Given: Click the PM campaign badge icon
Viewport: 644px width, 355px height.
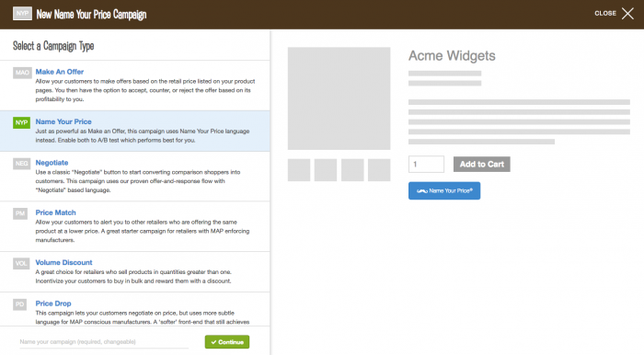Looking at the screenshot, I should tap(20, 213).
